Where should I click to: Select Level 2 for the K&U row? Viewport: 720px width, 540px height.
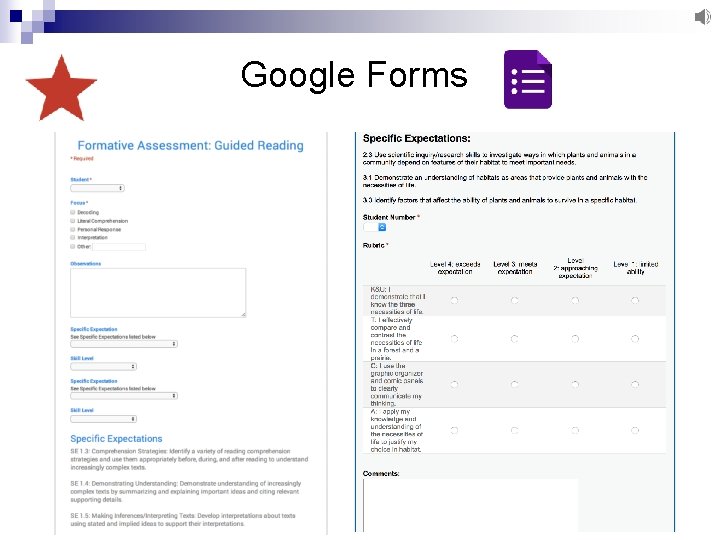(575, 300)
